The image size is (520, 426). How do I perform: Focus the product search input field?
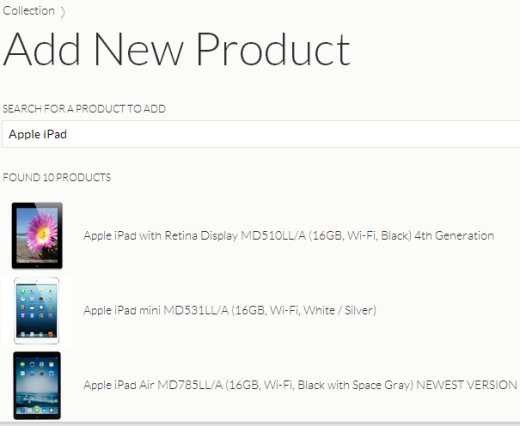(261, 134)
